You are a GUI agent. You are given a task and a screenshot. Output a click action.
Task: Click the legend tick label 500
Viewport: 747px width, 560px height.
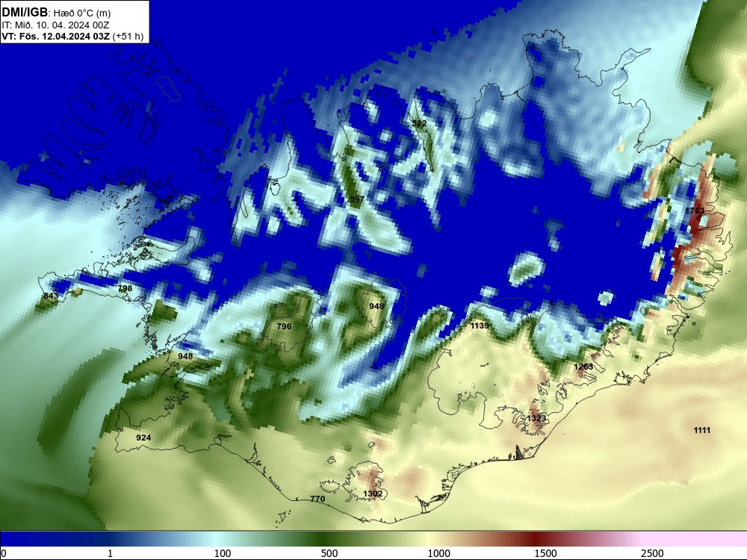click(329, 553)
